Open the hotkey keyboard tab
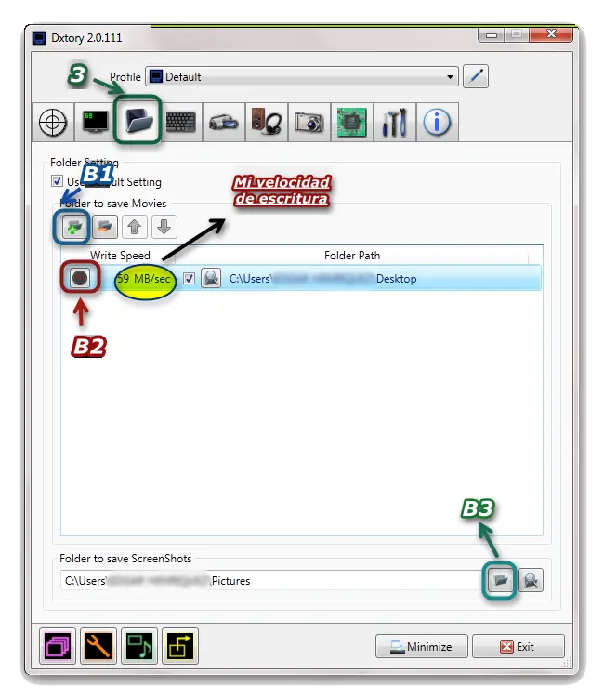The image size is (604, 700). 180,122
